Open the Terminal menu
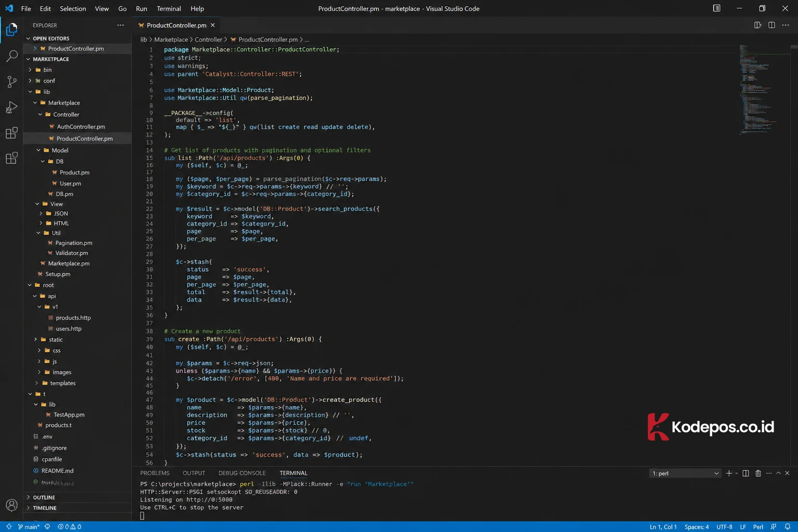The height and width of the screenshot is (532, 798). point(169,8)
